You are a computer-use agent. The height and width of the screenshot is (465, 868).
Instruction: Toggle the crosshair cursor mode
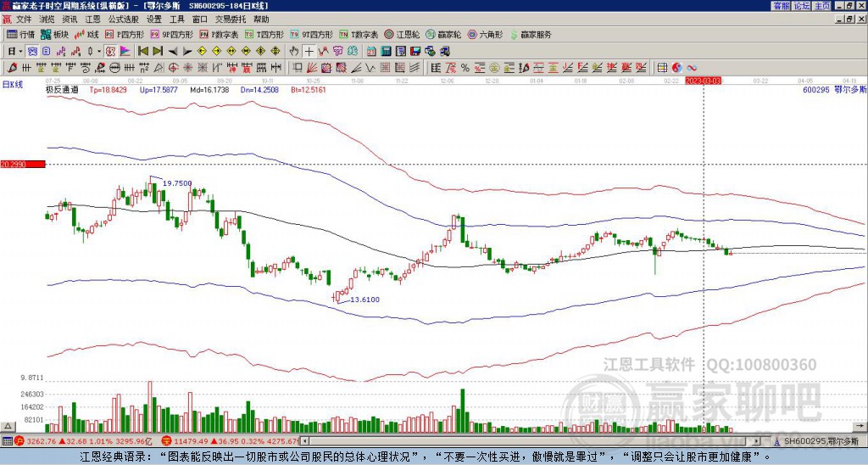tap(310, 51)
